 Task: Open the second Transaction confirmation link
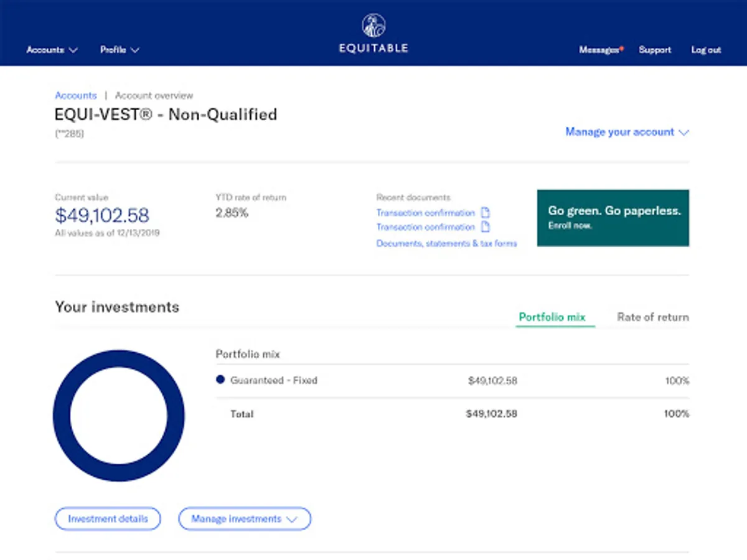426,227
